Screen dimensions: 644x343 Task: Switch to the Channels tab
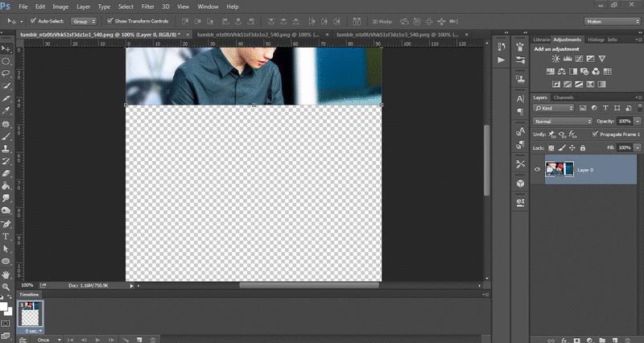(563, 97)
